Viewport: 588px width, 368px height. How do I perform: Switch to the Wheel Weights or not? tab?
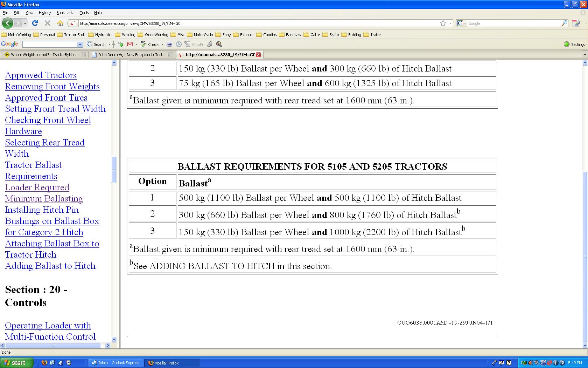[x=44, y=55]
